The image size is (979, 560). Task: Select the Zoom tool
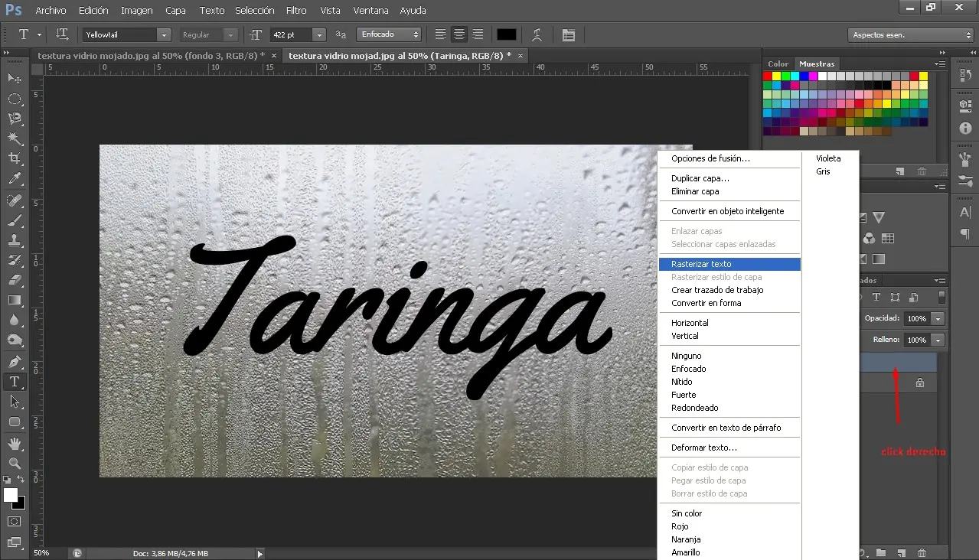tap(15, 464)
